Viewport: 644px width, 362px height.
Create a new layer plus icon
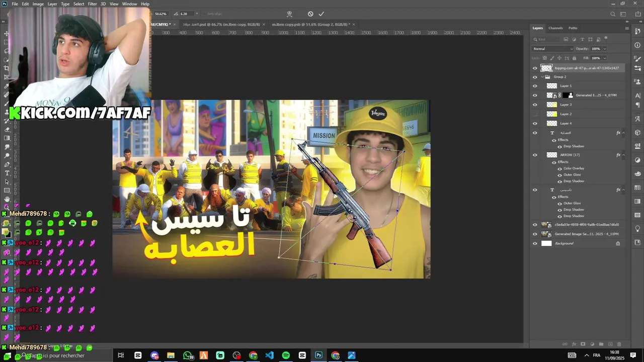tap(610, 344)
